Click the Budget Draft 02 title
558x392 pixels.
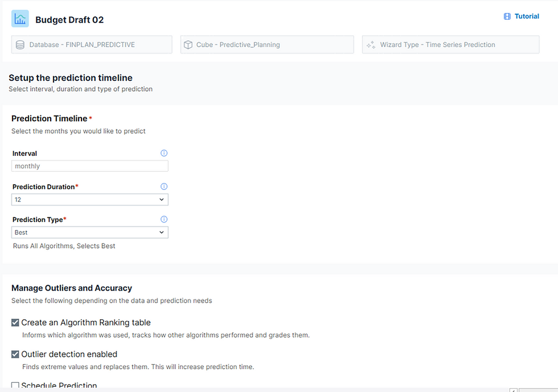tap(69, 19)
